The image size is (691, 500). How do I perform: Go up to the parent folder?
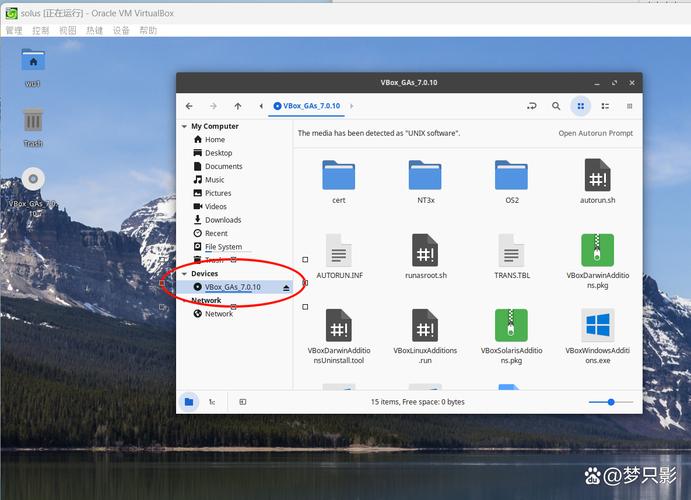[x=238, y=106]
